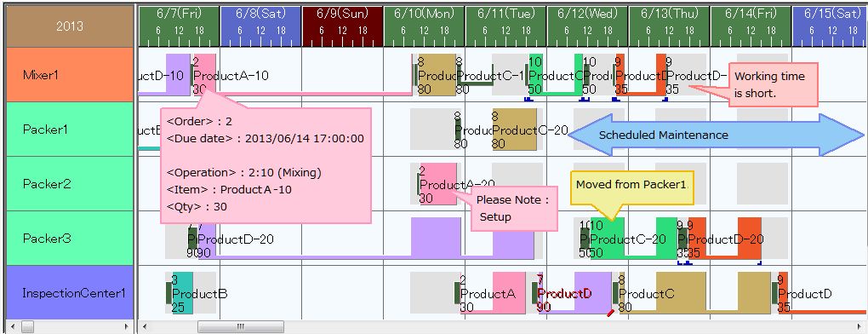Click the 'Working time is short.' note
The height and width of the screenshot is (334, 868).
774,84
